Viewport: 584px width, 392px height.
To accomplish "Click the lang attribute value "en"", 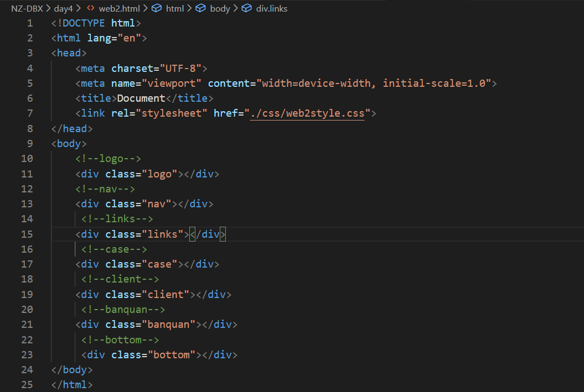I will (x=129, y=38).
